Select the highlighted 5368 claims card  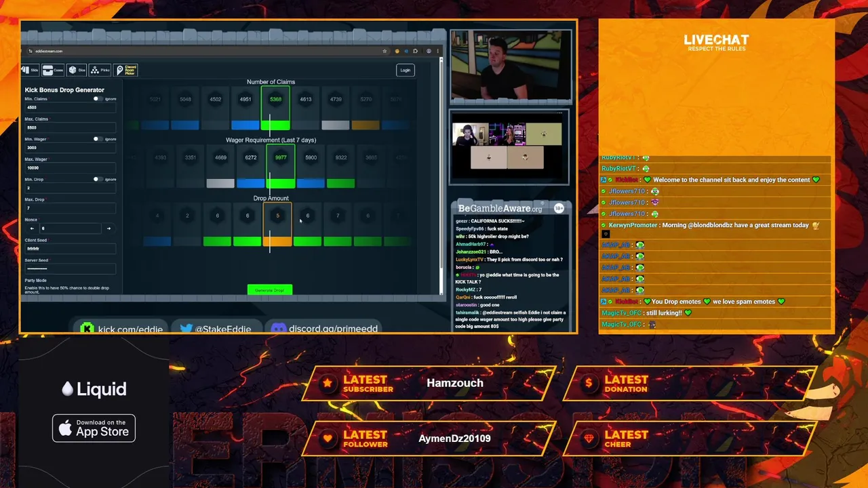click(275, 108)
